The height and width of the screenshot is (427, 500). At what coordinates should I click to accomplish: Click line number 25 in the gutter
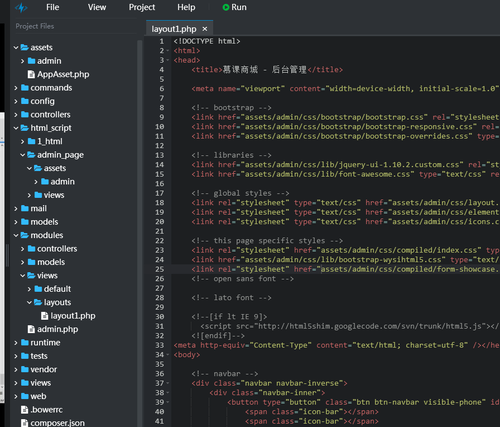tap(160, 269)
